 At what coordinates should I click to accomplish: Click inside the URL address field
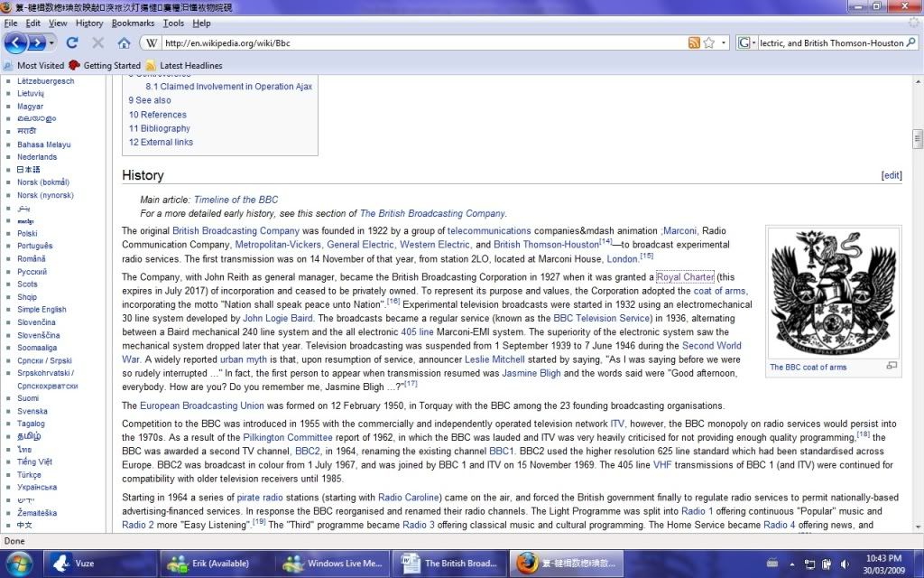[x=424, y=43]
